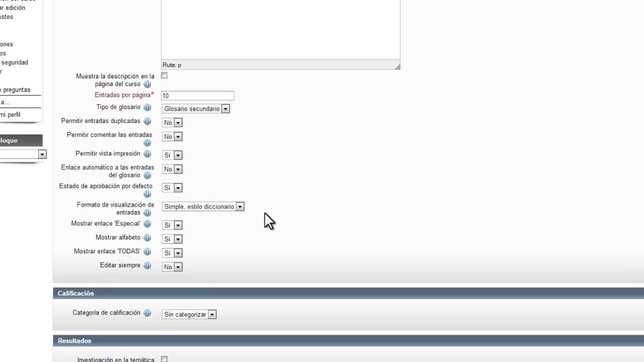Open Tipo de glosario dropdown
Screen dimensions: 644x362
pos(196,109)
